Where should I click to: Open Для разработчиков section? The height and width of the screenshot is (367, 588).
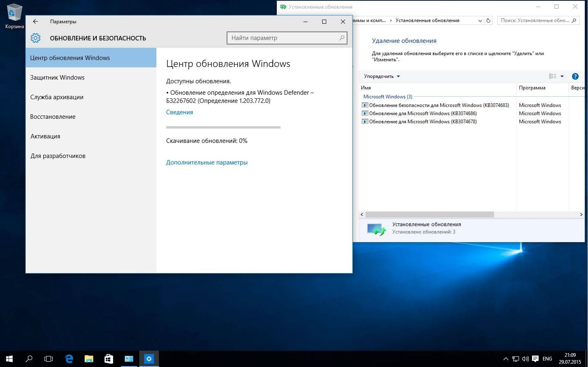pos(91,156)
